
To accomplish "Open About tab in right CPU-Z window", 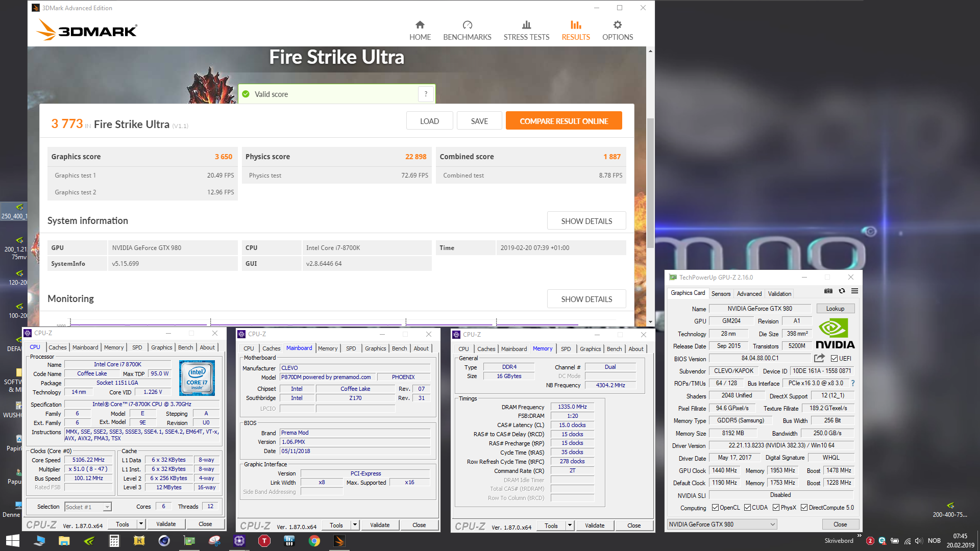I will tap(635, 349).
